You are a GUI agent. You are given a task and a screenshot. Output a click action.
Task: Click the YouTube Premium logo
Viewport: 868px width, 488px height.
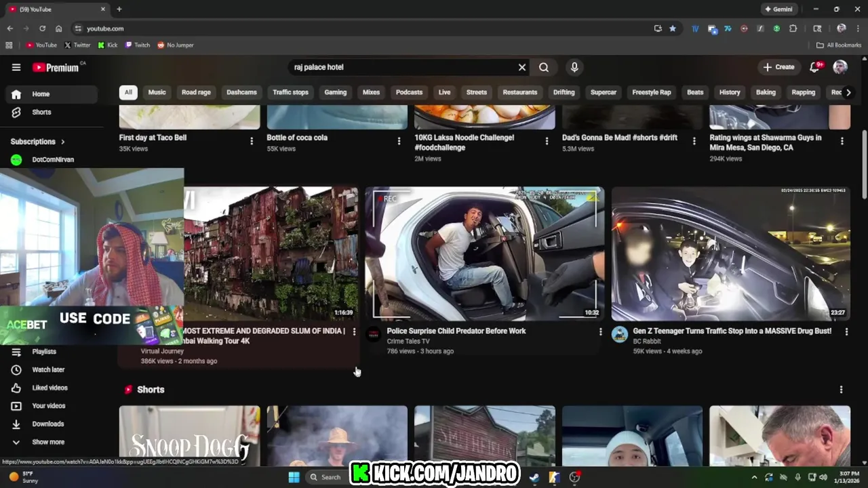(56, 67)
